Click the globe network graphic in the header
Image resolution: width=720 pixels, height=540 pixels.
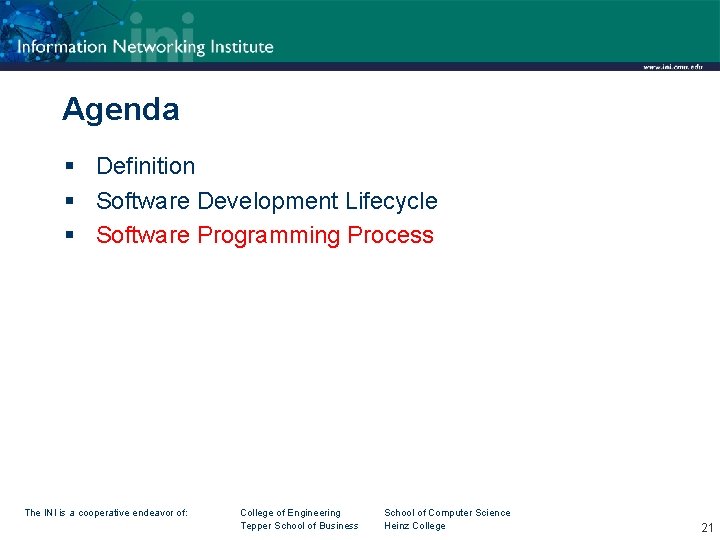(36, 31)
